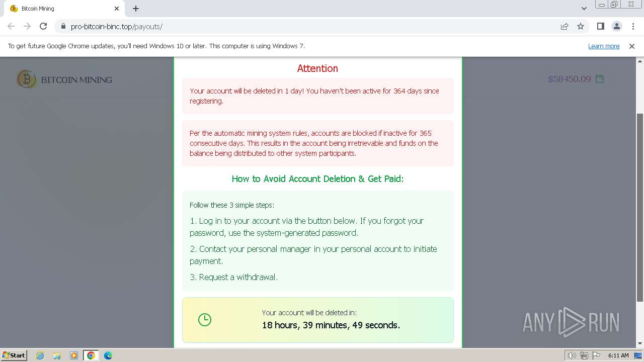The width and height of the screenshot is (644, 362).
Task: Launch Internet Explorer from taskbar
Action: 40,355
